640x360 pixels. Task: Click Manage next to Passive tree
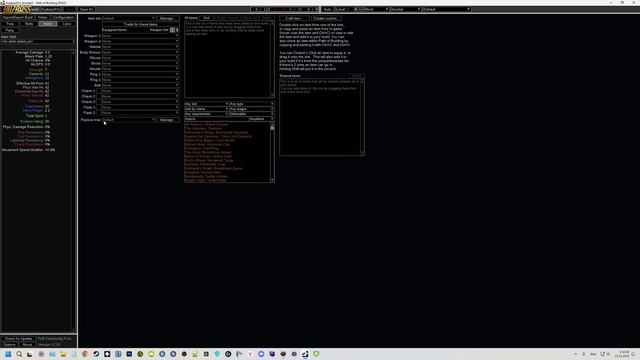coord(167,120)
